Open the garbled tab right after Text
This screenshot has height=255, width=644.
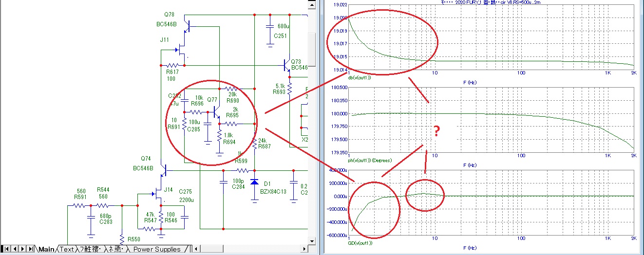pyautogui.click(x=89, y=249)
